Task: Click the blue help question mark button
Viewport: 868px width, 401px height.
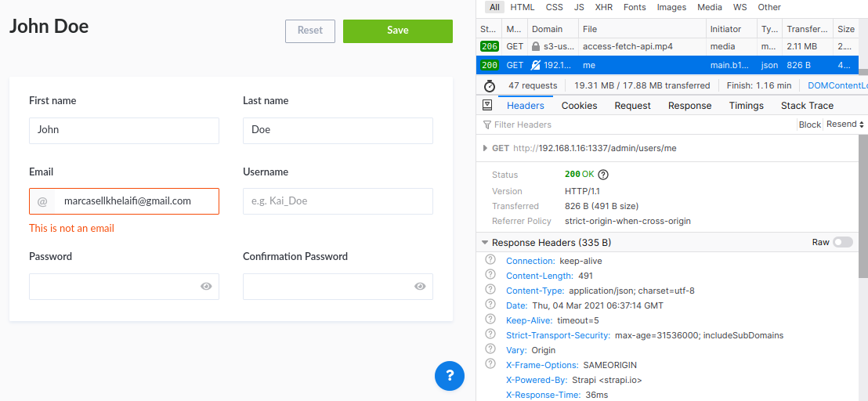Action: click(x=450, y=376)
